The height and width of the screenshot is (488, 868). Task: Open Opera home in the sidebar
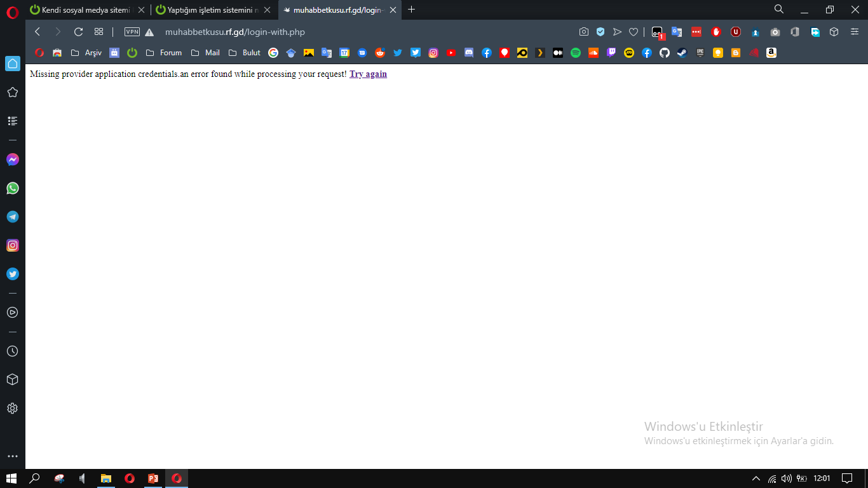coord(13,64)
